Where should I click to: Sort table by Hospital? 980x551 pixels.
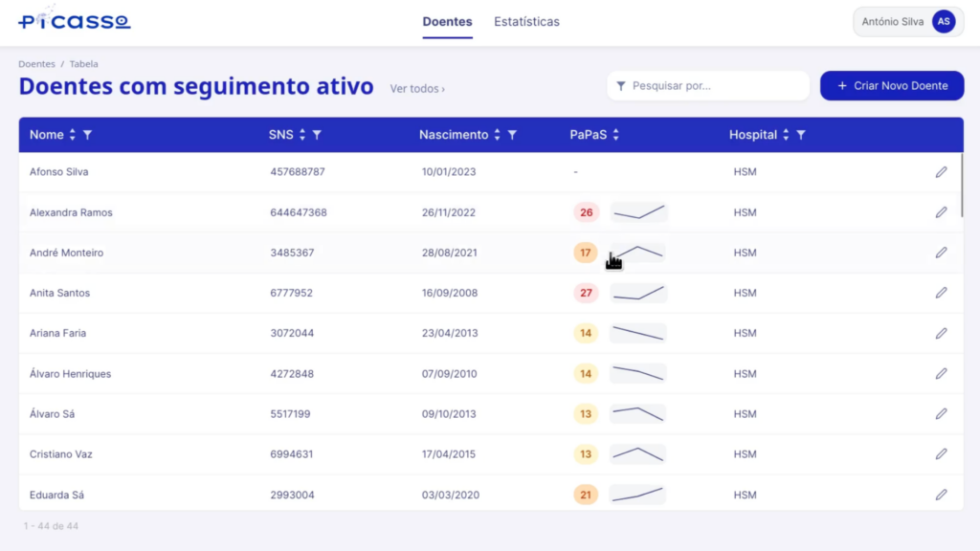pos(786,135)
